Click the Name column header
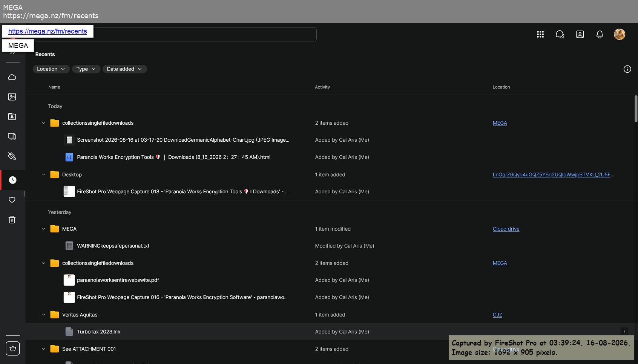638x364 pixels. click(x=54, y=87)
